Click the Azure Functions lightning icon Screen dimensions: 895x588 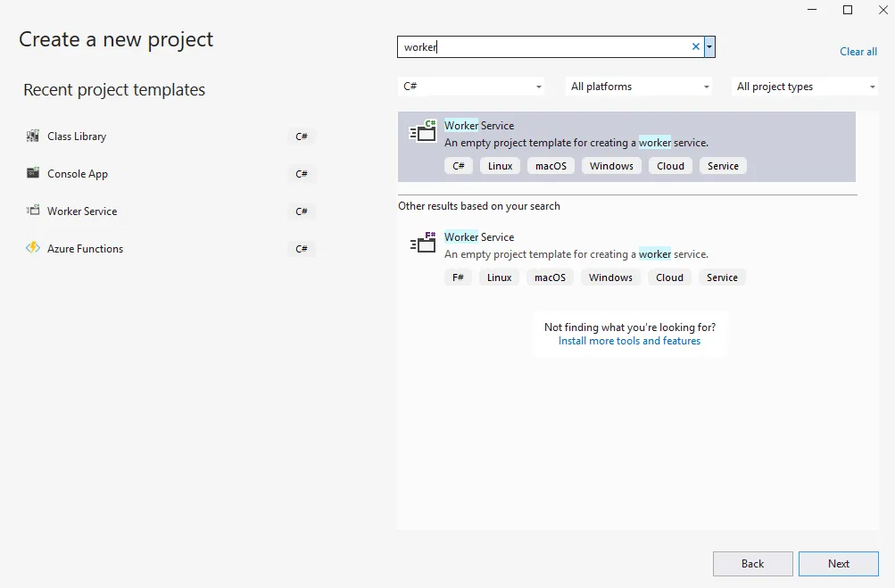point(33,249)
